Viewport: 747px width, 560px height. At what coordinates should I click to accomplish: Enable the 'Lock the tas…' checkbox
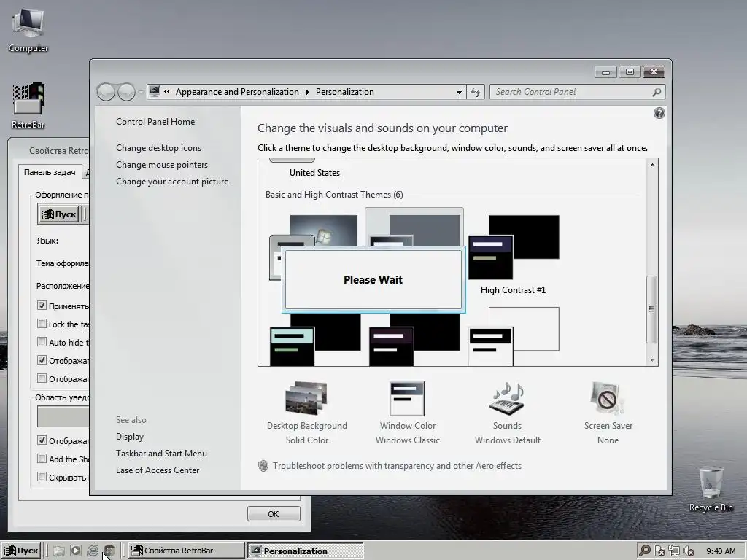[42, 324]
